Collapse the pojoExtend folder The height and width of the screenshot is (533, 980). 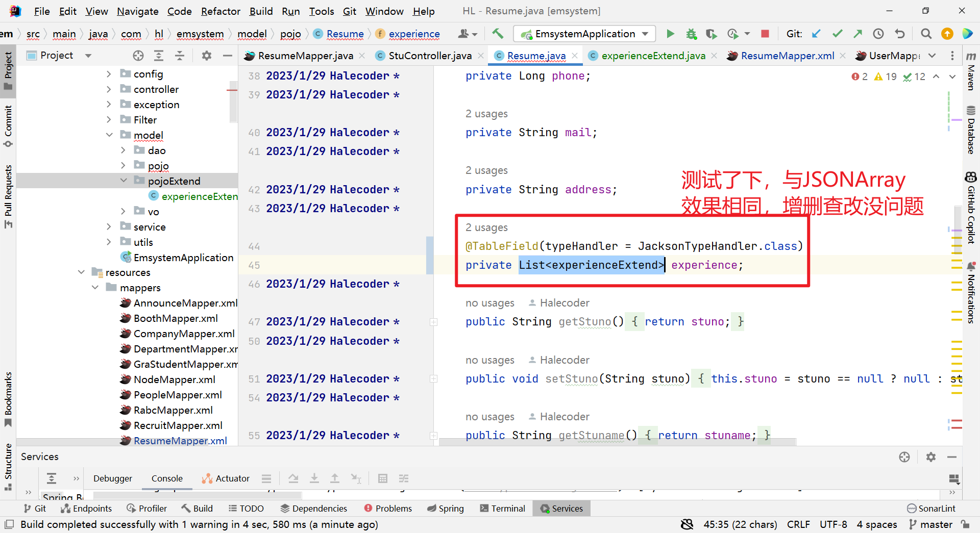pos(124,181)
